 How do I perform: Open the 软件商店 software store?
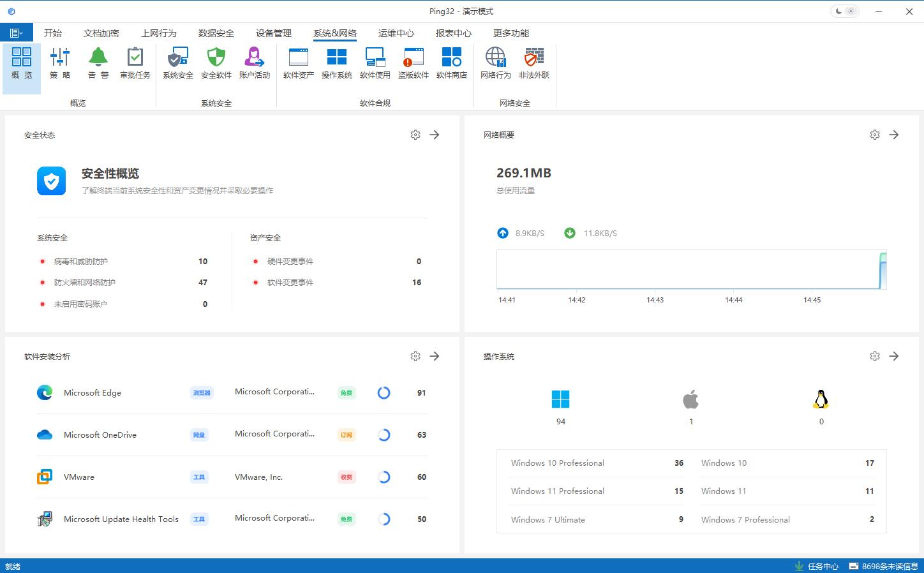click(x=452, y=64)
